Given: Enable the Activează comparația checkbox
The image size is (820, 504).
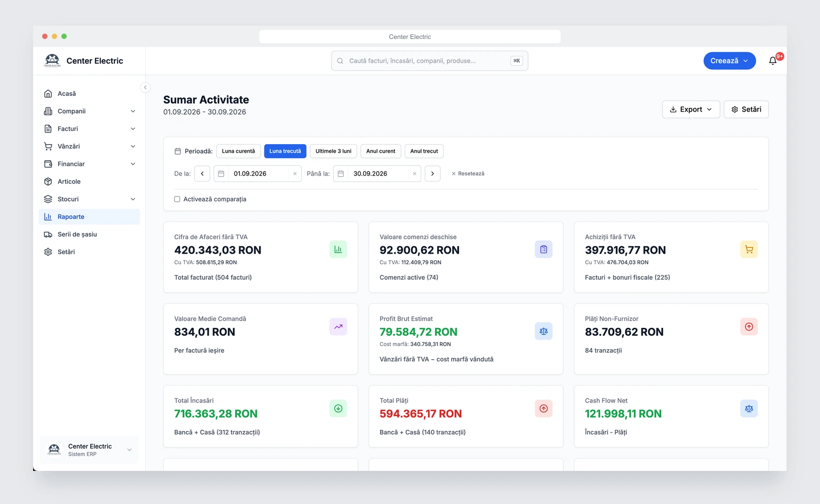Looking at the screenshot, I should pos(177,199).
